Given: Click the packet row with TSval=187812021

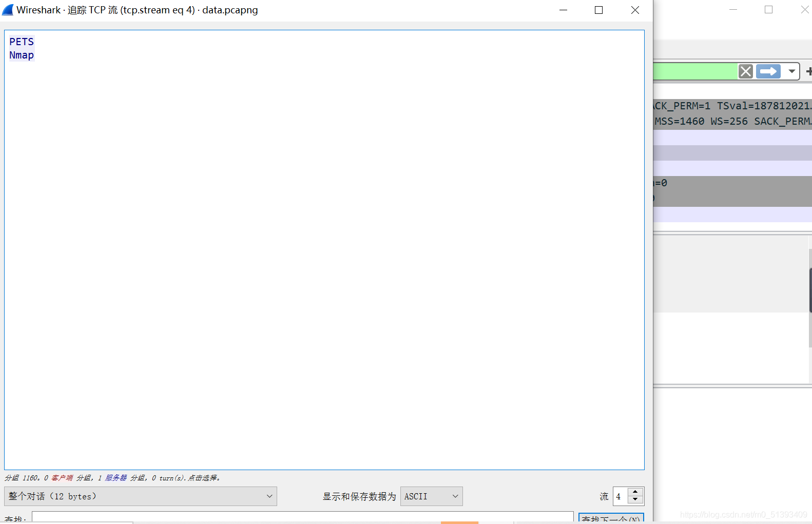Looking at the screenshot, I should click(x=732, y=106).
